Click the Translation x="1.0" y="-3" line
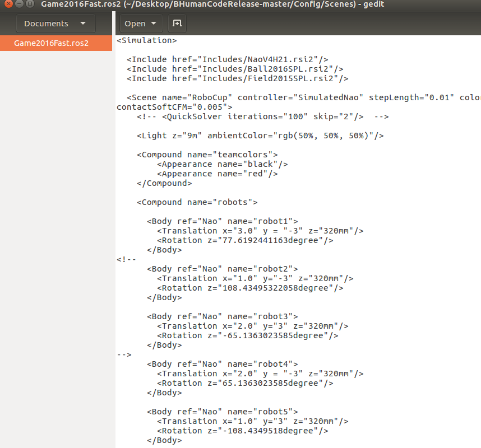 pos(255,278)
